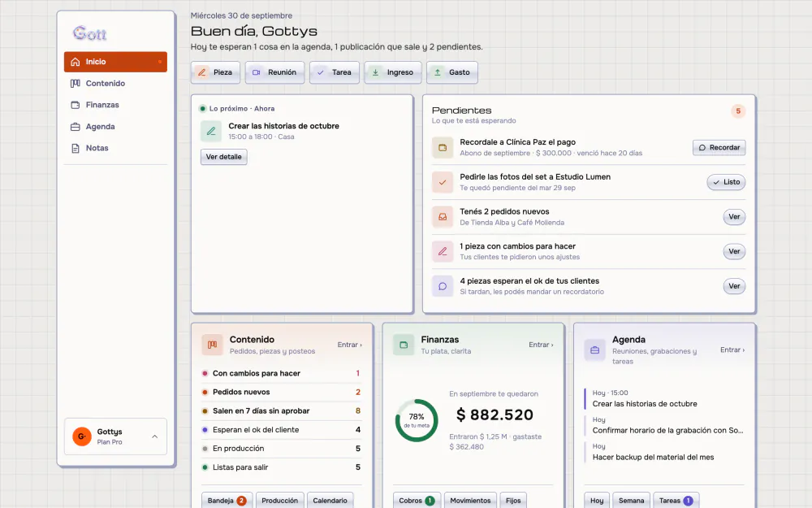The width and height of the screenshot is (812, 508).
Task: Click the Finanzas card wallet icon
Action: pyautogui.click(x=404, y=345)
